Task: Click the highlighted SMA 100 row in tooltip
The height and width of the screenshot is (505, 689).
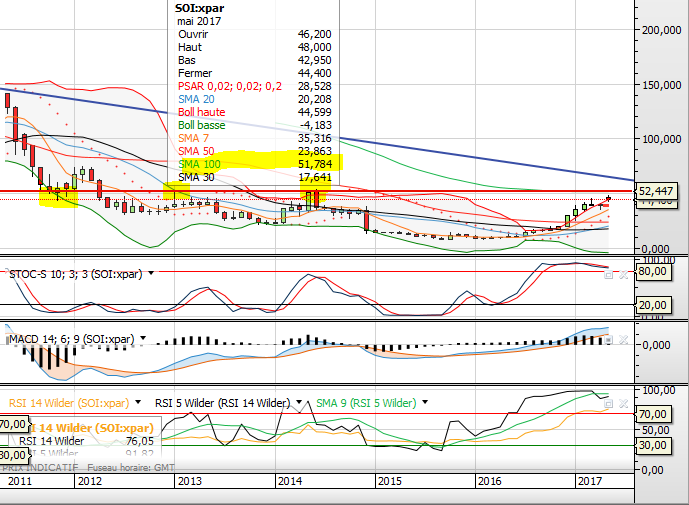Action: [x=258, y=163]
